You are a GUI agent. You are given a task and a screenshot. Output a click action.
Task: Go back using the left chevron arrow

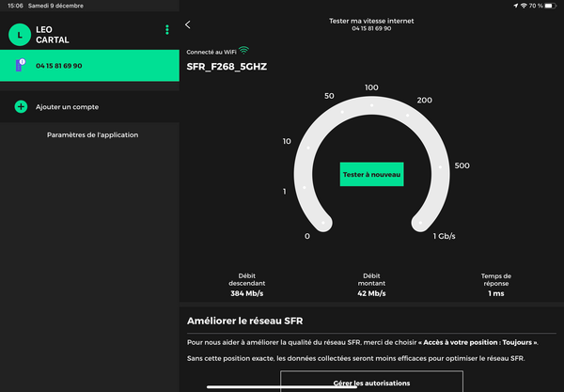[188, 24]
